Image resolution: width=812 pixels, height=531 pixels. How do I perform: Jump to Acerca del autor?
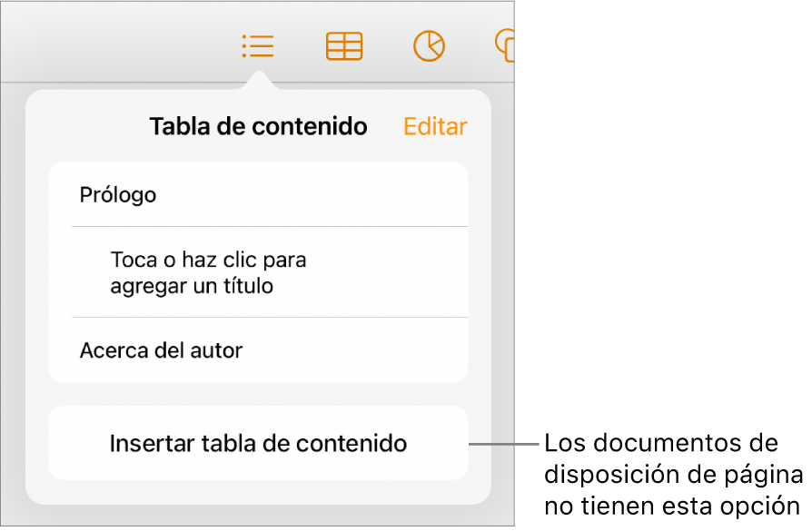point(259,350)
